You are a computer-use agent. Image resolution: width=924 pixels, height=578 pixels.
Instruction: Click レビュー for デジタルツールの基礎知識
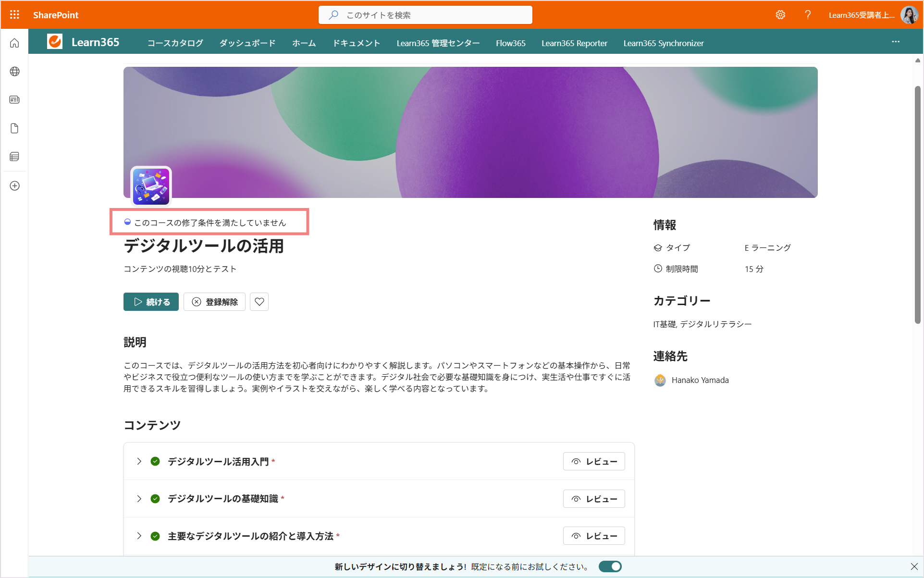(x=594, y=499)
